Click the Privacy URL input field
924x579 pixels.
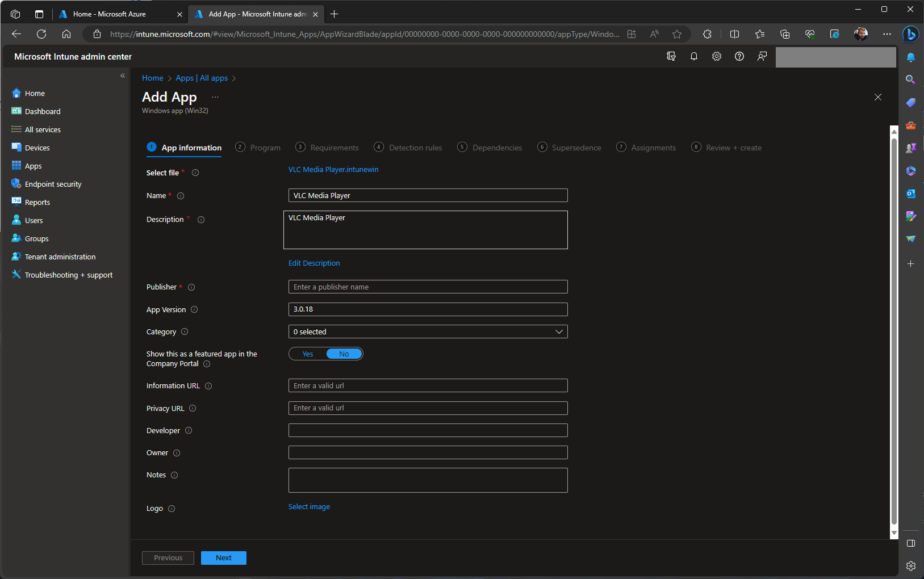click(x=428, y=408)
